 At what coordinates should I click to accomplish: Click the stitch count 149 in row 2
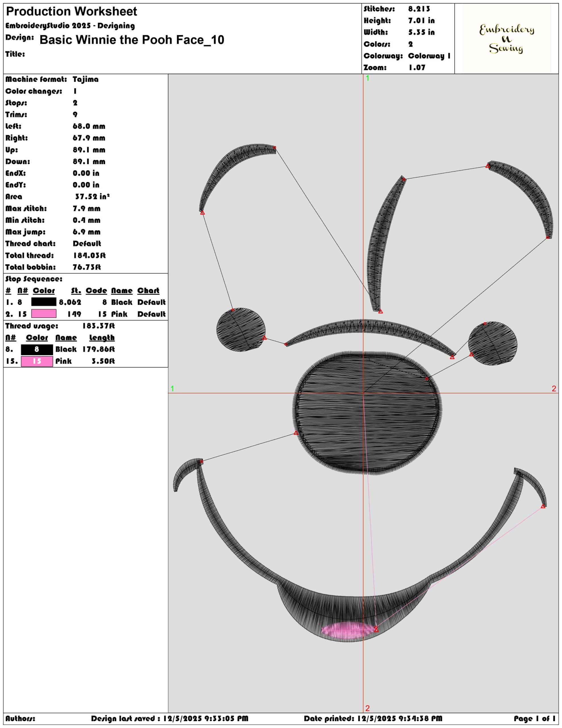(x=74, y=314)
